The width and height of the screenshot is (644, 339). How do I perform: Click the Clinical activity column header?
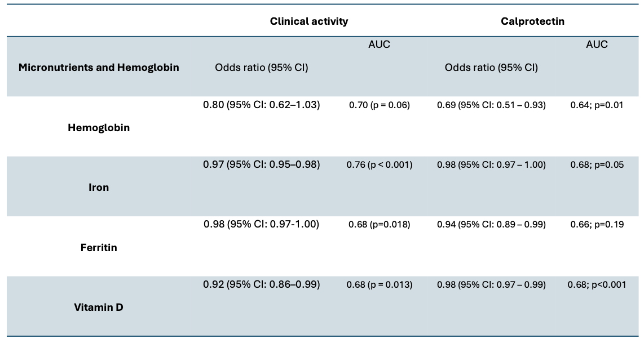tap(308, 21)
